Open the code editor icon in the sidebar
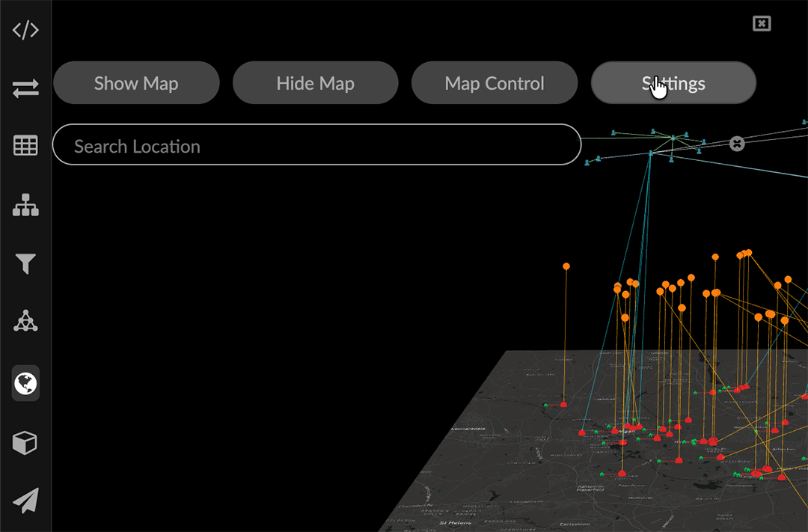Screen dimensions: 808x532 (x=25, y=31)
